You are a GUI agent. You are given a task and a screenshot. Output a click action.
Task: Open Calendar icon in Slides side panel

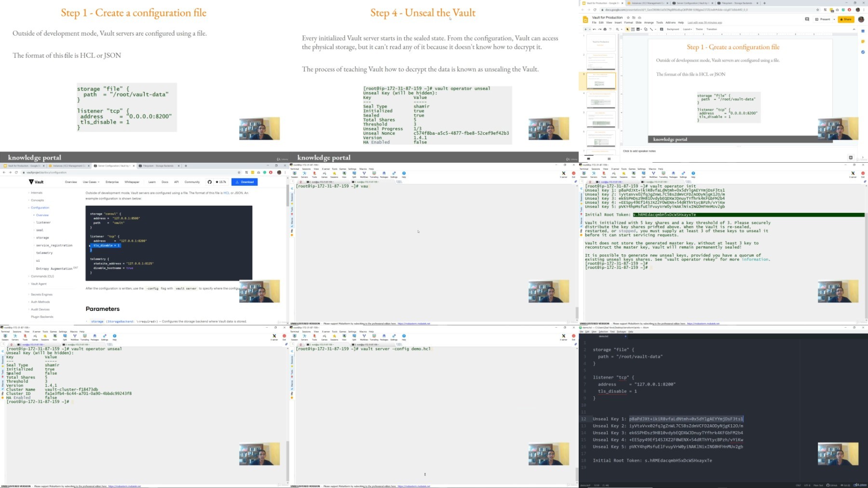(863, 31)
